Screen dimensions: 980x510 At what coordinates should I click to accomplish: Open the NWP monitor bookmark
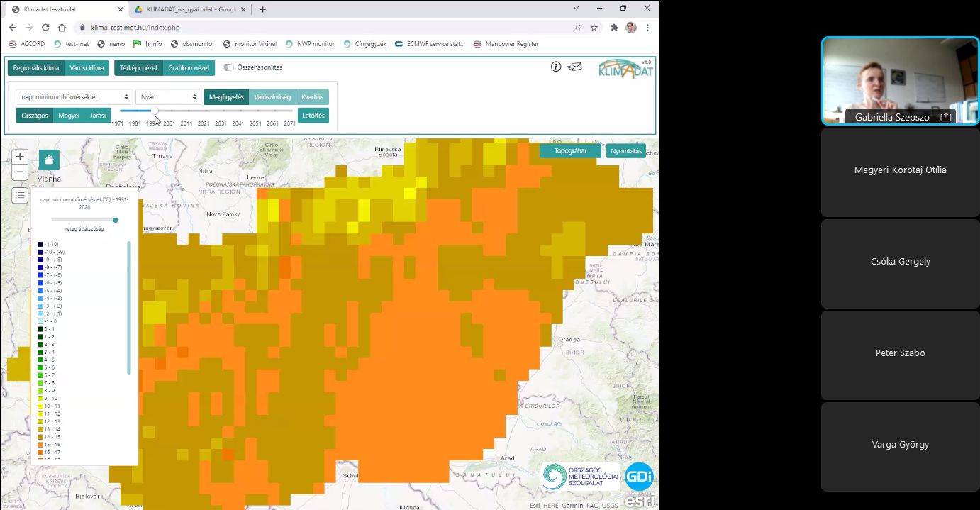pos(310,44)
